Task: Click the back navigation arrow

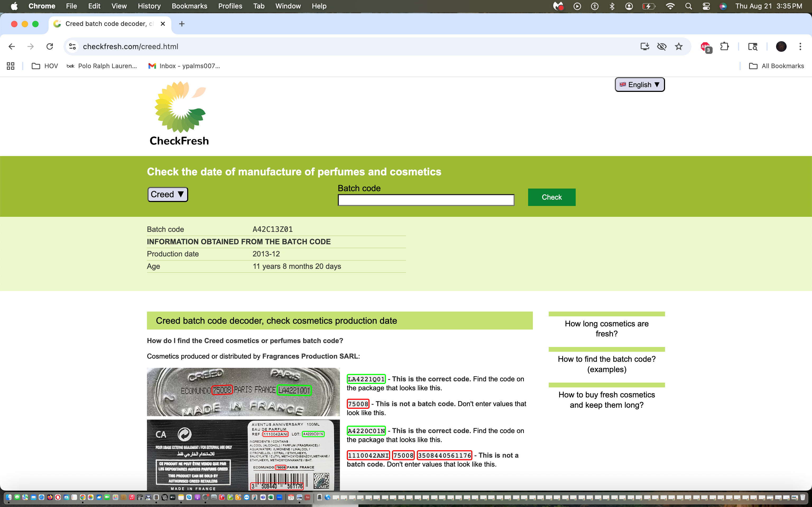Action: point(12,47)
